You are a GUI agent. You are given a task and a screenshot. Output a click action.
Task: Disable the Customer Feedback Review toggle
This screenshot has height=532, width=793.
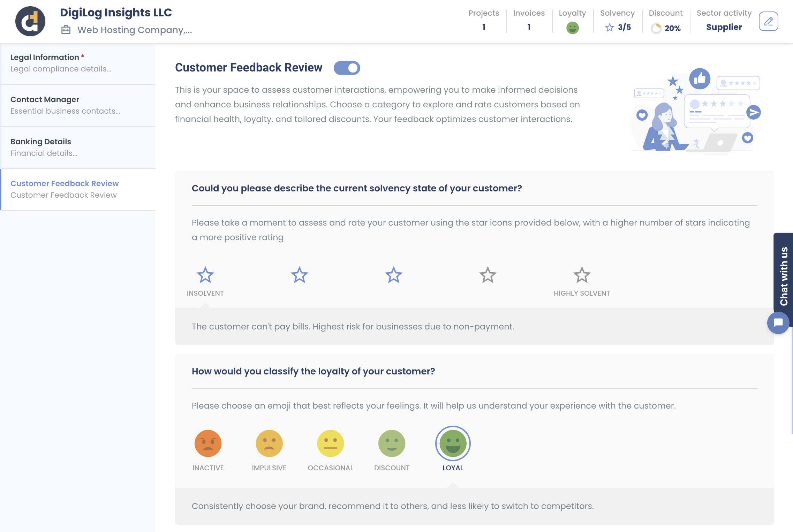click(347, 68)
